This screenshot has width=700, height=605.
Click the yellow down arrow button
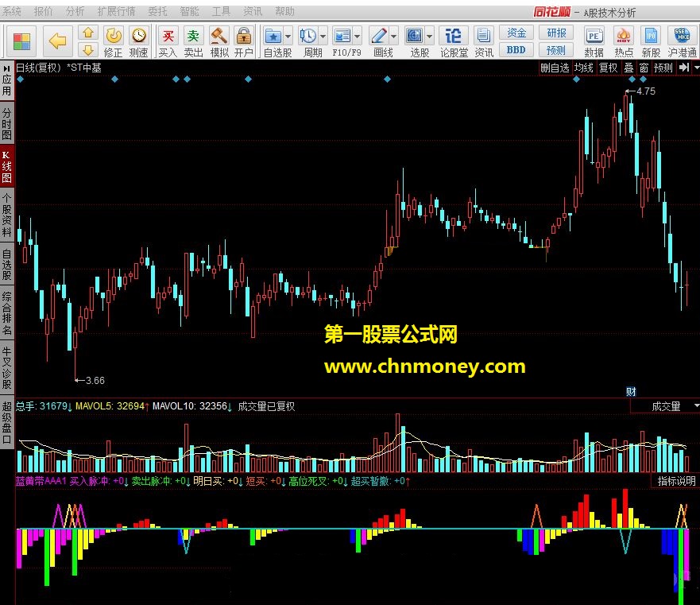tap(88, 49)
